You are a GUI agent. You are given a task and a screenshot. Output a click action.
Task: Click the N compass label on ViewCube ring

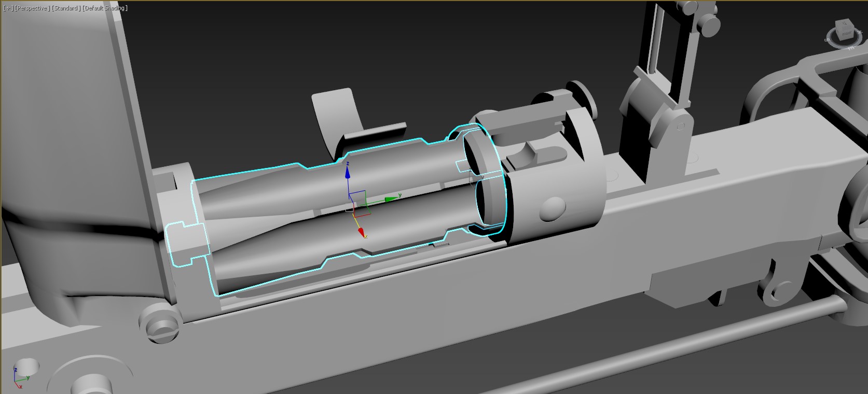click(x=860, y=32)
